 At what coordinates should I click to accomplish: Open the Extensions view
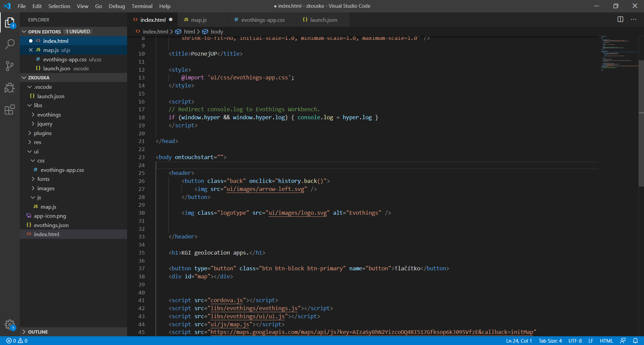pyautogui.click(x=10, y=110)
